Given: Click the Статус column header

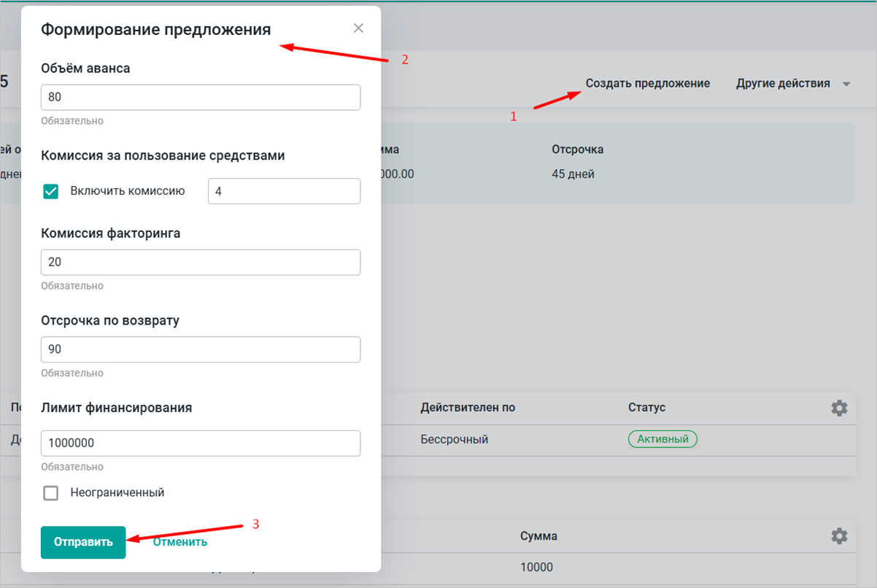Looking at the screenshot, I should pos(646,407).
